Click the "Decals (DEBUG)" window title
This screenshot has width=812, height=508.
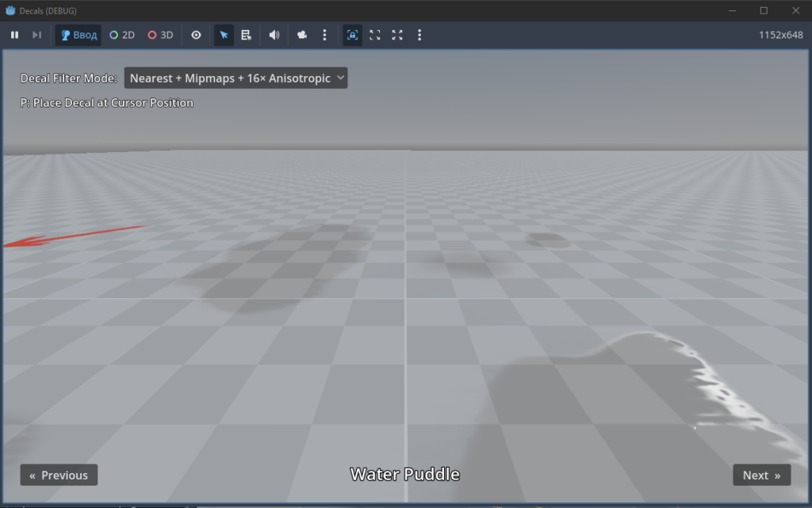48,11
